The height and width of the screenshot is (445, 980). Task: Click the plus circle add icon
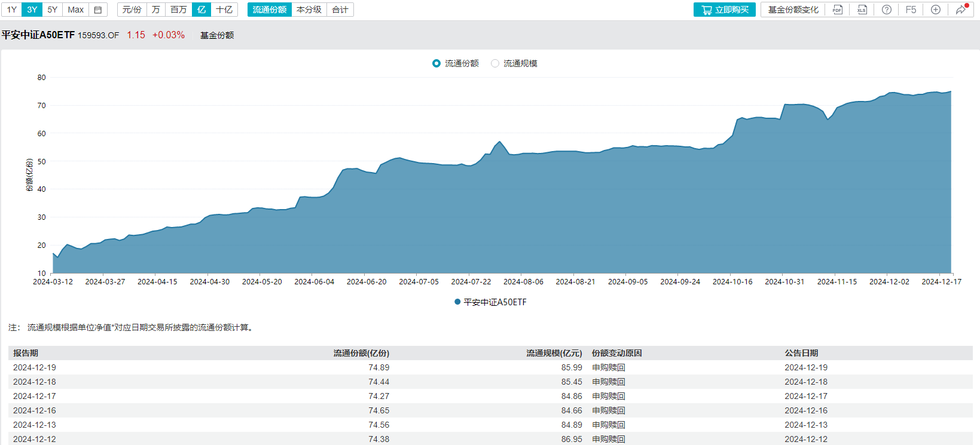(x=936, y=10)
